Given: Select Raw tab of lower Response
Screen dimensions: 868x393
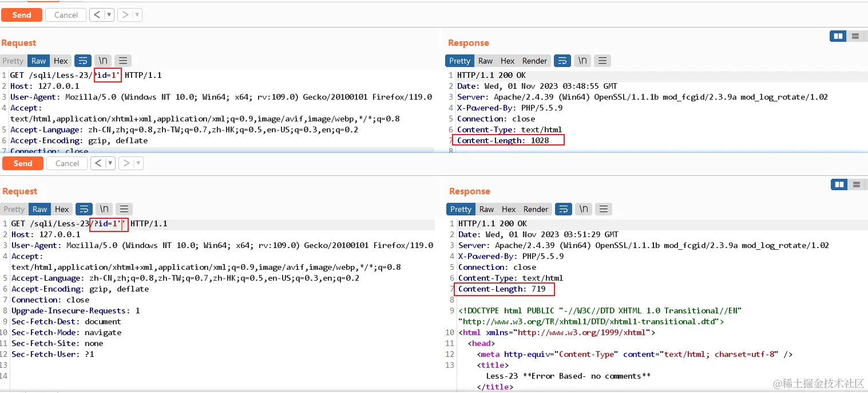Looking at the screenshot, I should pos(487,209).
